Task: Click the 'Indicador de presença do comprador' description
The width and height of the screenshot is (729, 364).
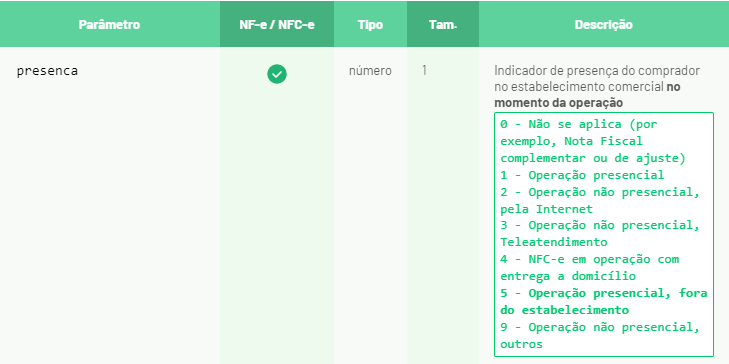Action: [596, 71]
